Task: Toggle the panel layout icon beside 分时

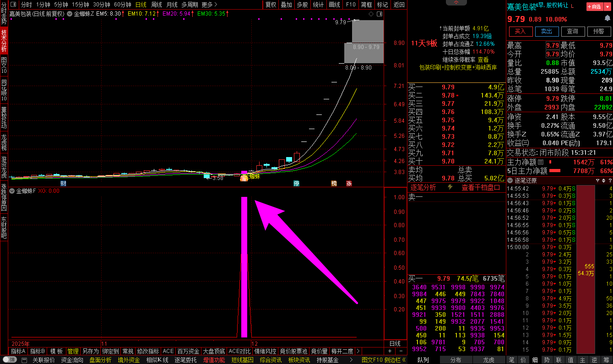Action: [14, 5]
